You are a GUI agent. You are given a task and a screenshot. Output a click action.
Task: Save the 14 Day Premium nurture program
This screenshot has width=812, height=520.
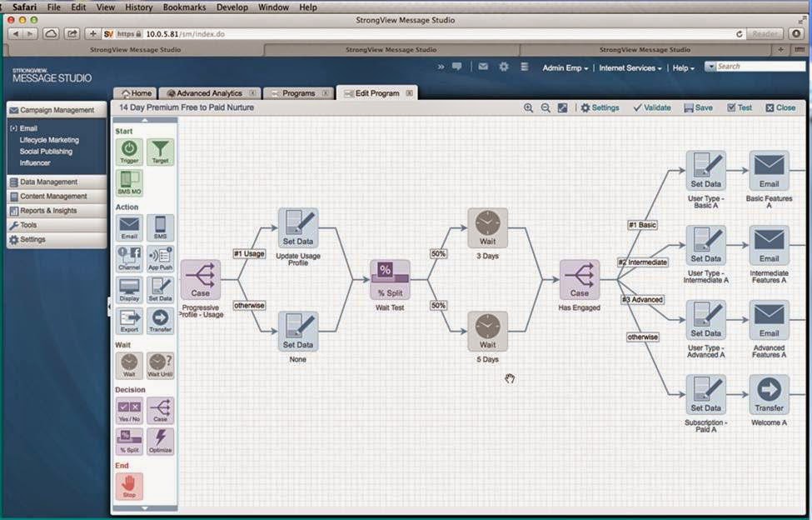(x=698, y=107)
